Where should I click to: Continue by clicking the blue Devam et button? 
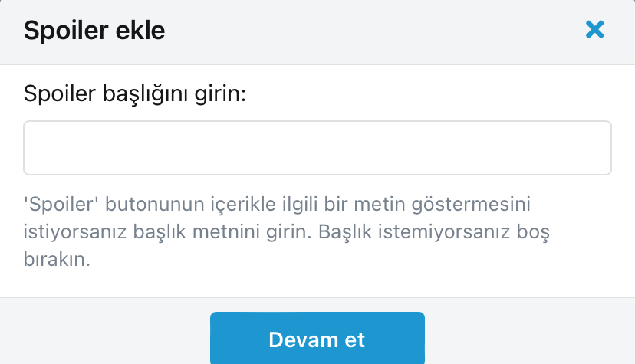(x=317, y=339)
